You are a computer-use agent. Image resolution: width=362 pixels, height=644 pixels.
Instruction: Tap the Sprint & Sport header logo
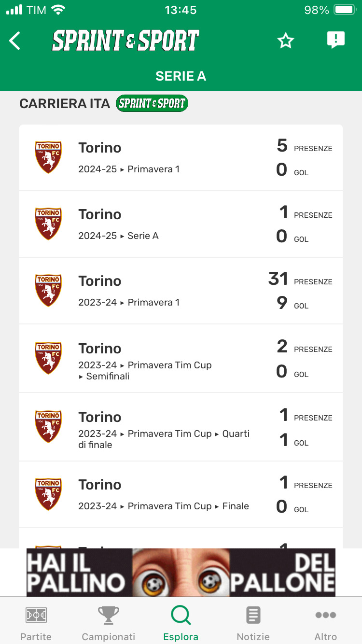125,41
